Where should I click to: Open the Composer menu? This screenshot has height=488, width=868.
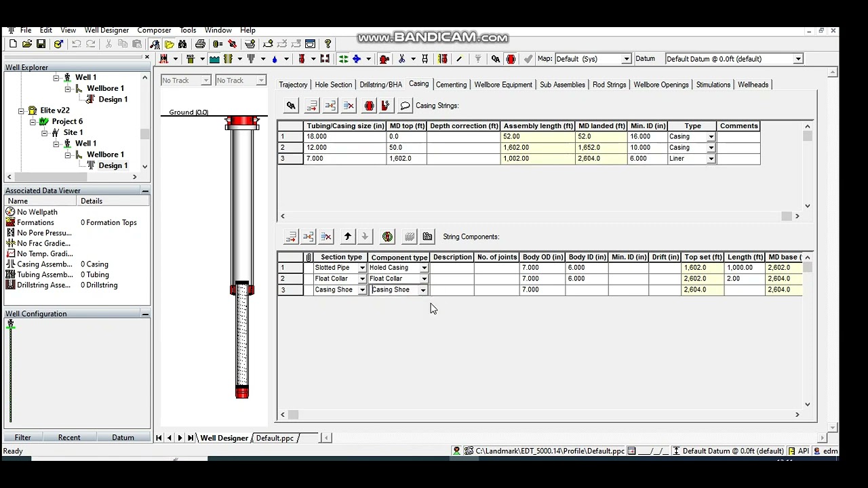tap(154, 30)
